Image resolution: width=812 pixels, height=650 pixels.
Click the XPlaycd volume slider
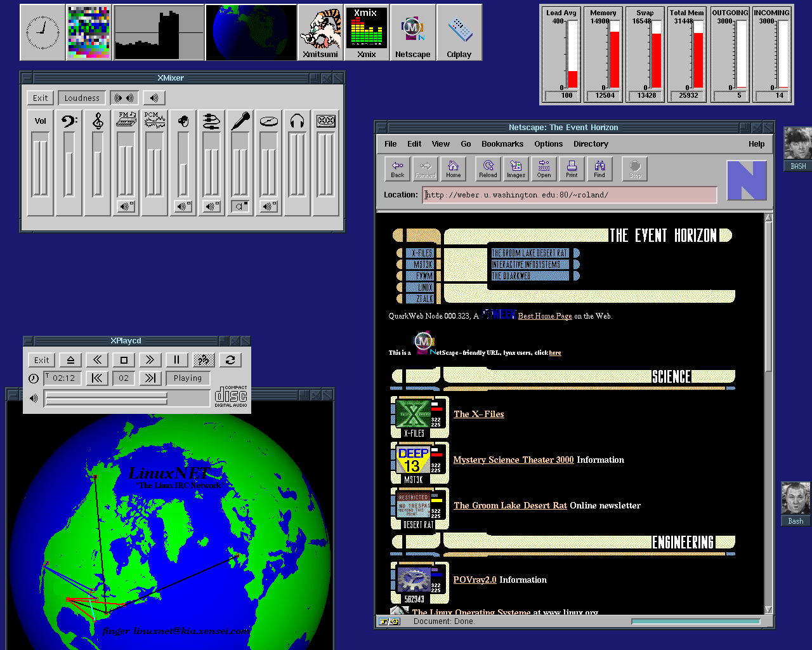pos(107,398)
